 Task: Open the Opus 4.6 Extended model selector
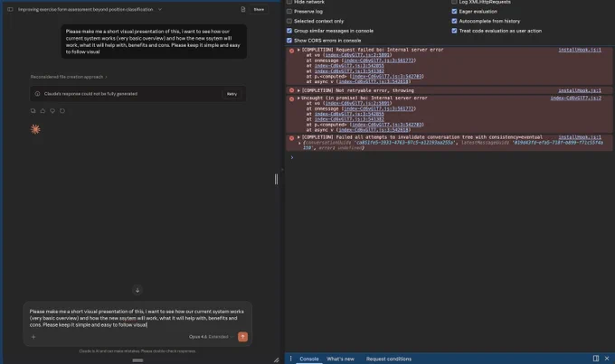pyautogui.click(x=211, y=337)
